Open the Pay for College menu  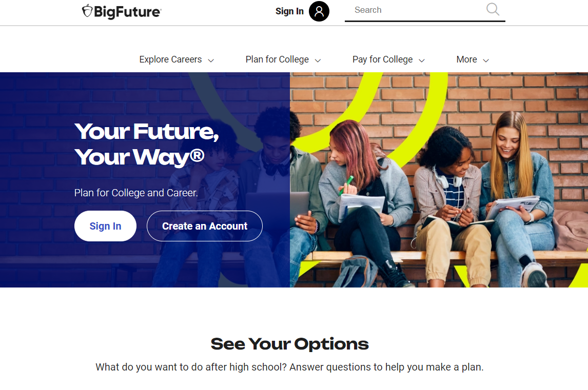pyautogui.click(x=382, y=59)
